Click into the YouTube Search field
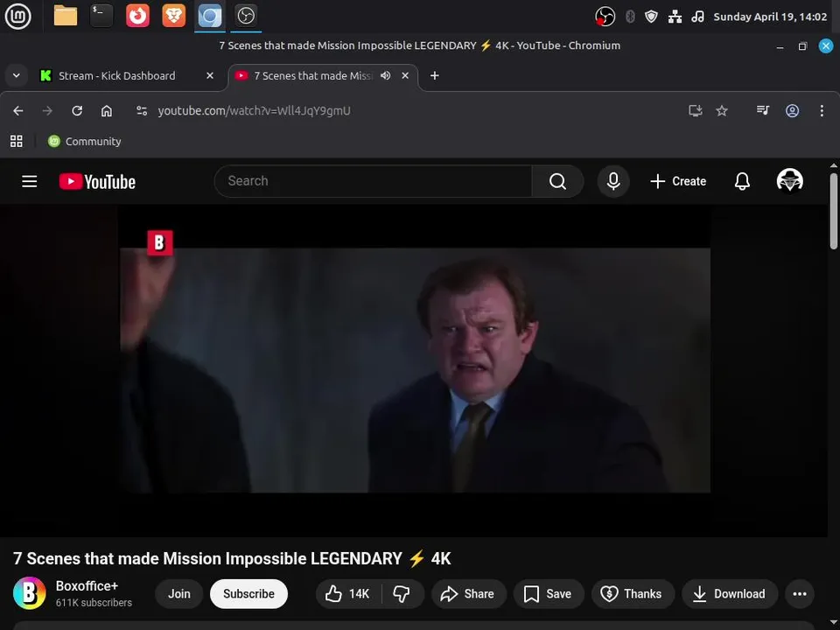This screenshot has width=840, height=630. point(374,181)
